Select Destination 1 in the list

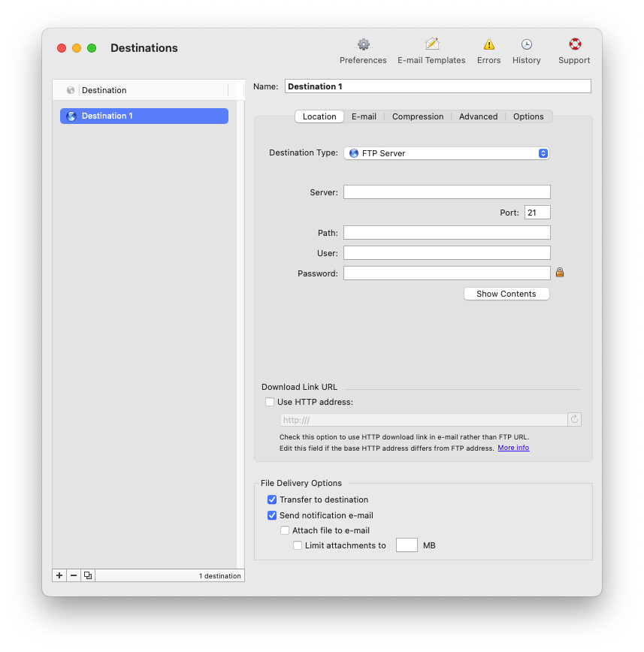144,116
